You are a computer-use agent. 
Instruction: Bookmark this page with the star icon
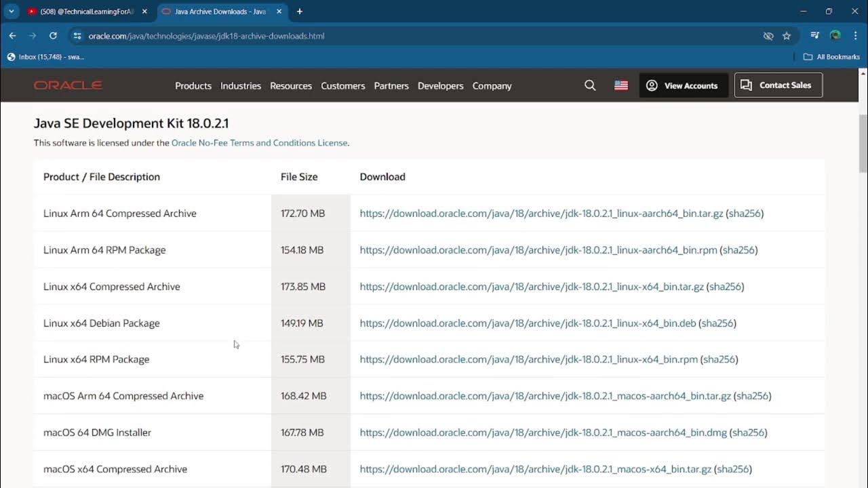(787, 36)
